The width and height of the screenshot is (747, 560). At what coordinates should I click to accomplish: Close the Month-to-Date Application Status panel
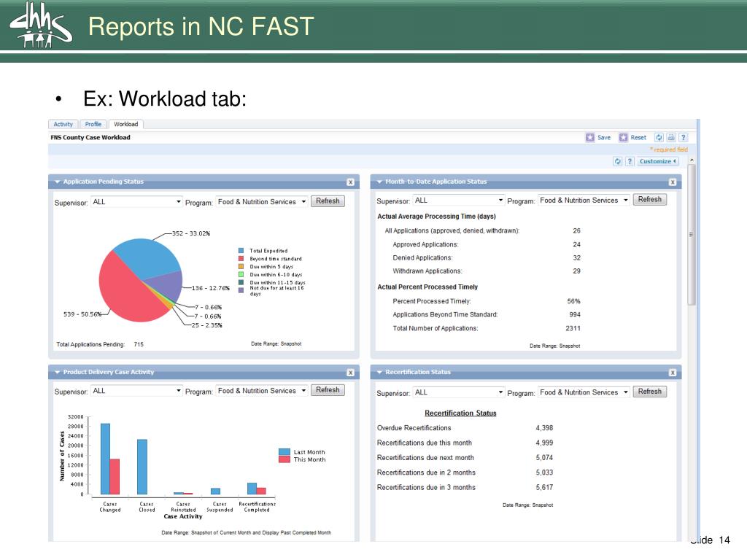672,182
